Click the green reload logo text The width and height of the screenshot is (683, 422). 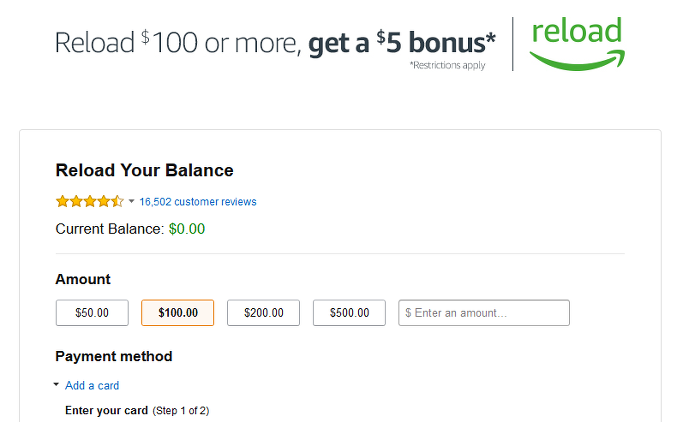[577, 30]
